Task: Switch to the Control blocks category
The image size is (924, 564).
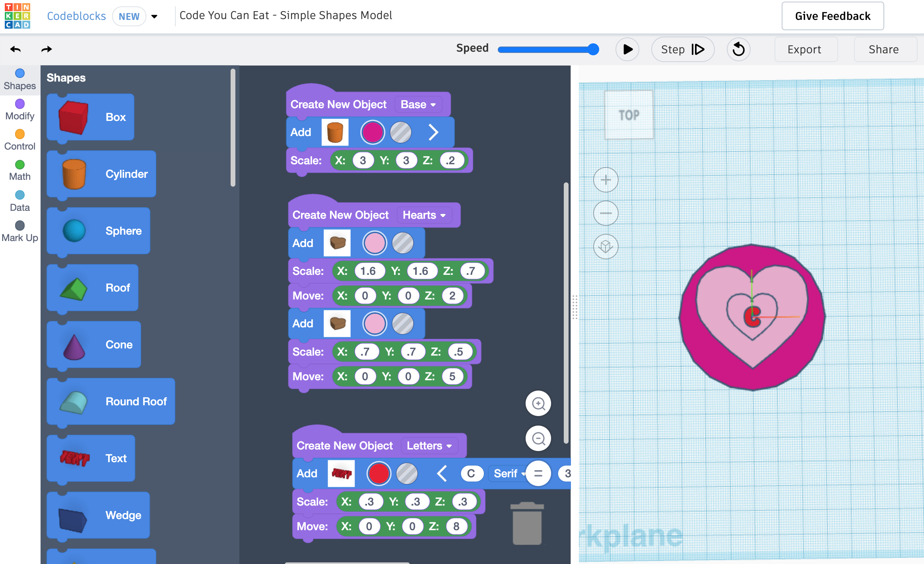Action: (19, 140)
